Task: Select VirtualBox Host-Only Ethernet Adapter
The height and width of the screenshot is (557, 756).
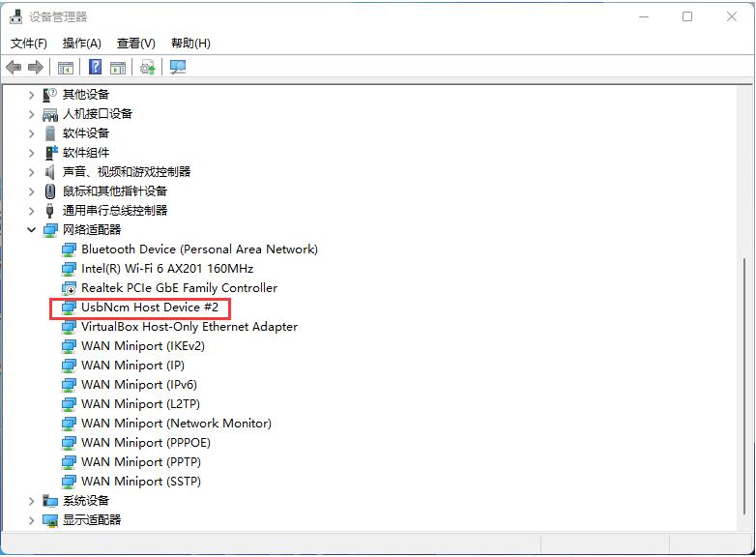Action: pyautogui.click(x=189, y=327)
